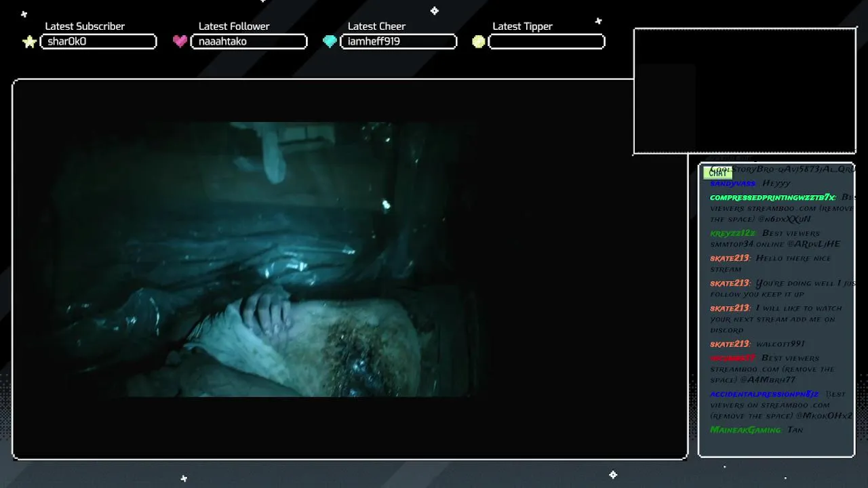Click the Latest Follower label

click(x=234, y=26)
